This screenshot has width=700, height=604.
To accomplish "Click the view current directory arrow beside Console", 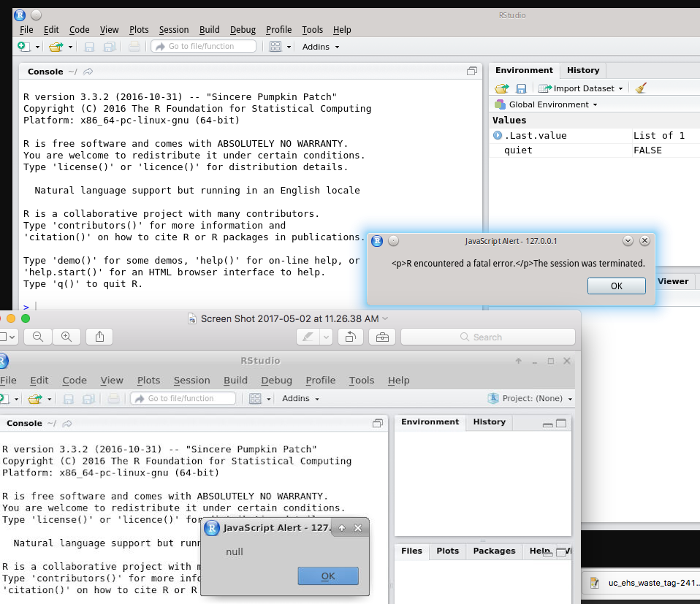I will click(88, 72).
